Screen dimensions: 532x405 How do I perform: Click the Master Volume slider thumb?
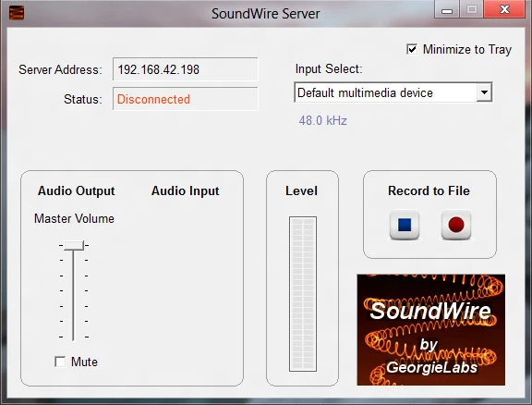pos(74,245)
